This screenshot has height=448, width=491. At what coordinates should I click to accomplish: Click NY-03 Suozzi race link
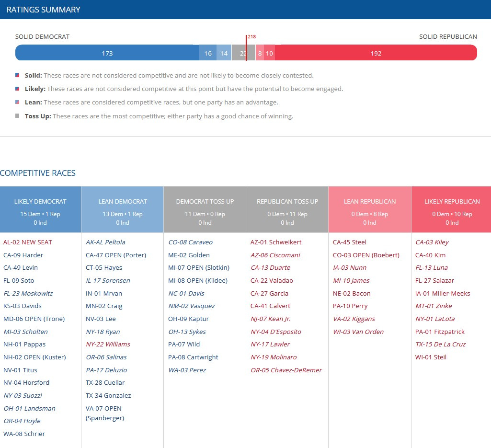coord(23,395)
